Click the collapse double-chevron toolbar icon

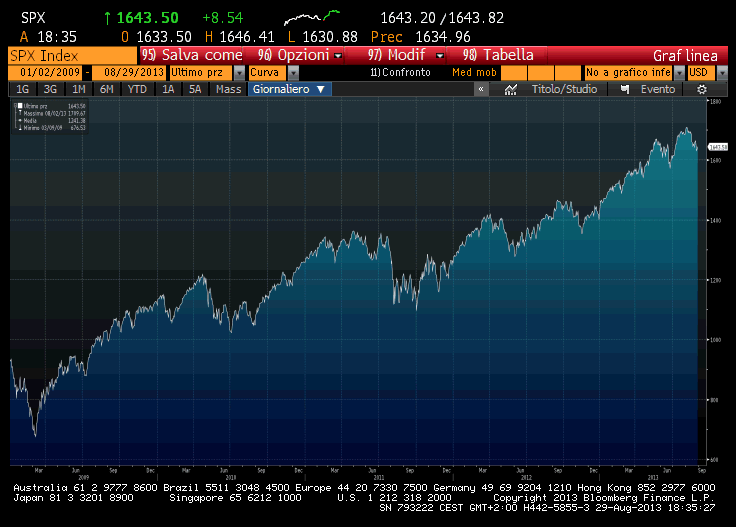481,89
